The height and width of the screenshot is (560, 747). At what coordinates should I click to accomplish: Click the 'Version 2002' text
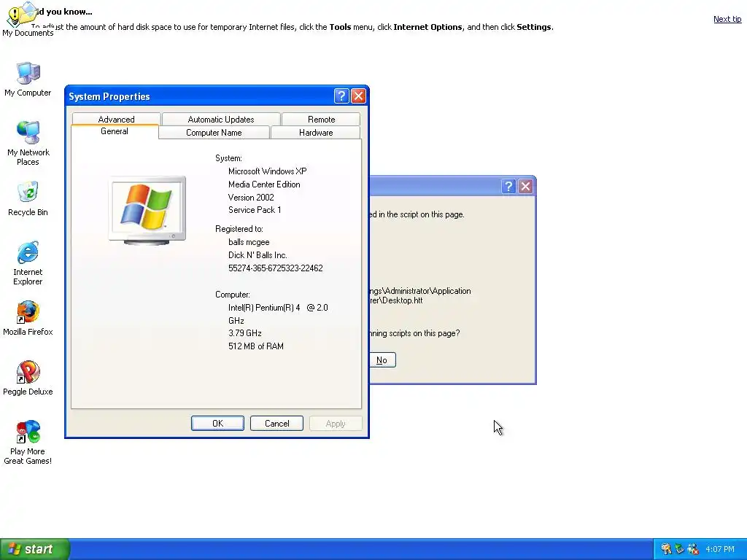tap(251, 197)
